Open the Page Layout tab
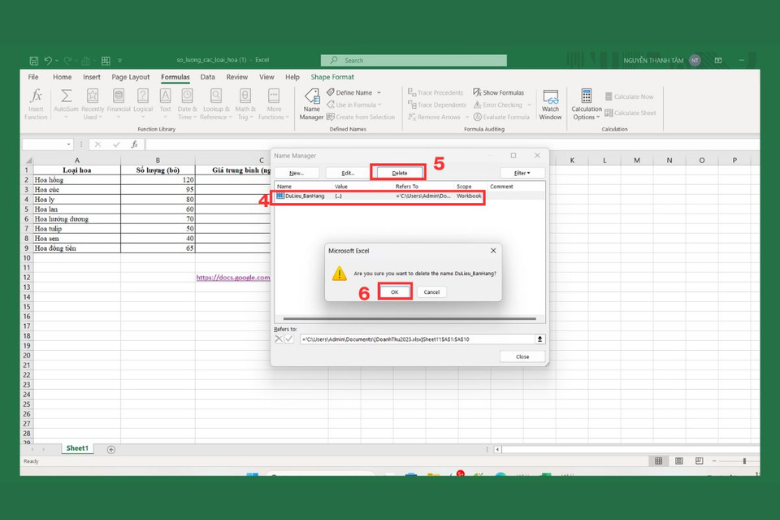Screen dimensions: 780x520 tap(131, 77)
